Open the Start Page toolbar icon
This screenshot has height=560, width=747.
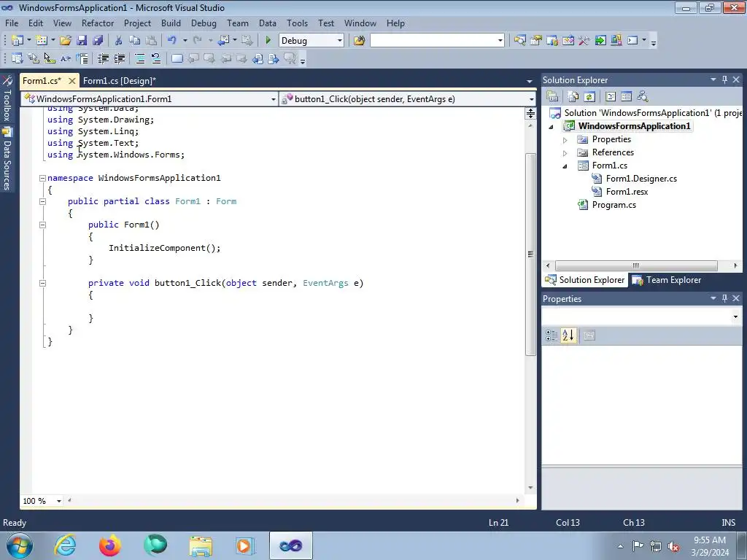point(600,41)
